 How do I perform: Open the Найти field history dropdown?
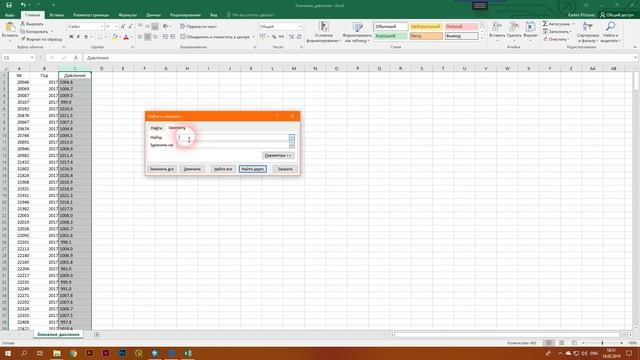292,137
